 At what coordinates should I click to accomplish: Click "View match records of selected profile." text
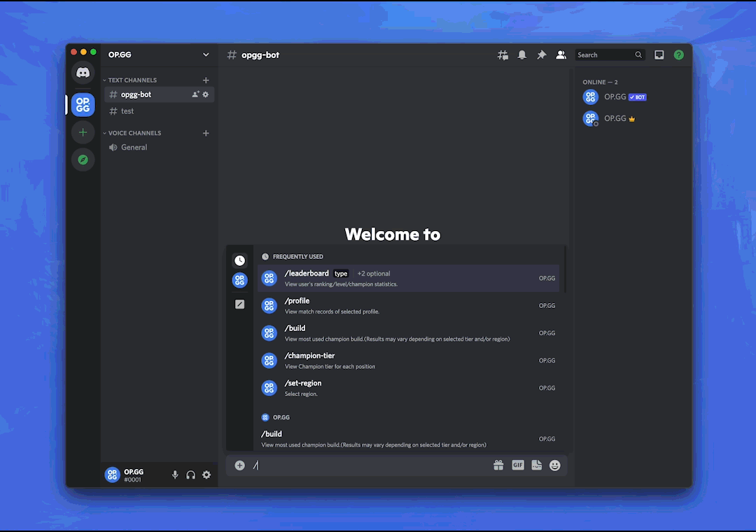(332, 311)
